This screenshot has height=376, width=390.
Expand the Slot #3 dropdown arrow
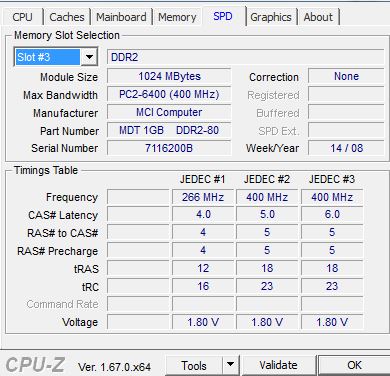point(89,57)
